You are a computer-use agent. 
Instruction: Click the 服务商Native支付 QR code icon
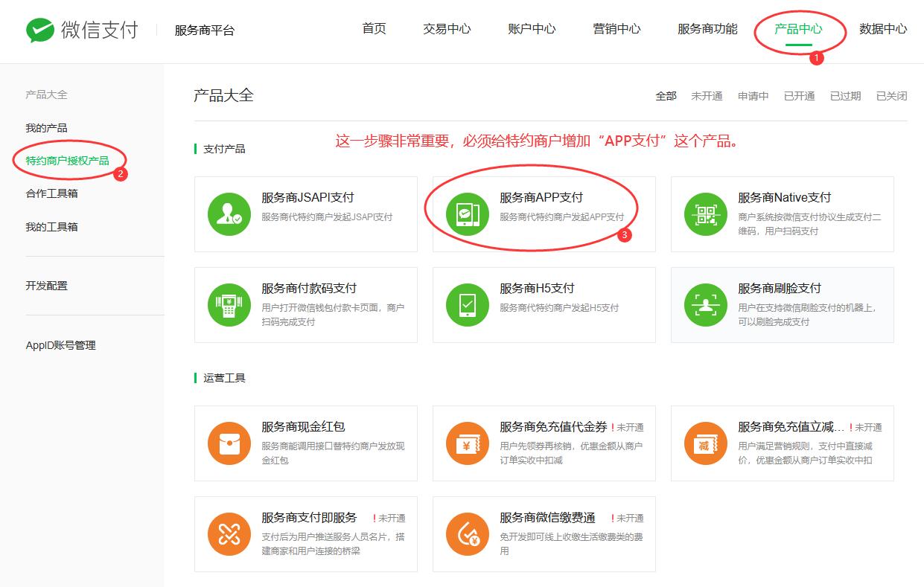tap(706, 214)
